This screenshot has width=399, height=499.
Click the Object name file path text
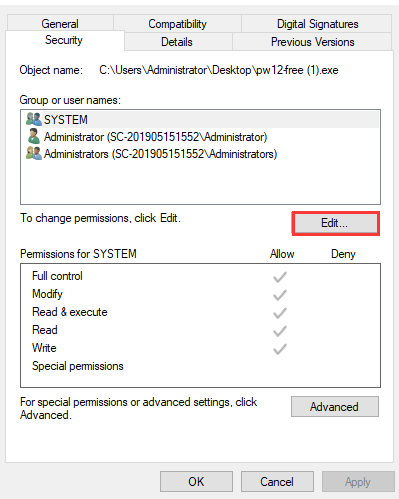219,70
